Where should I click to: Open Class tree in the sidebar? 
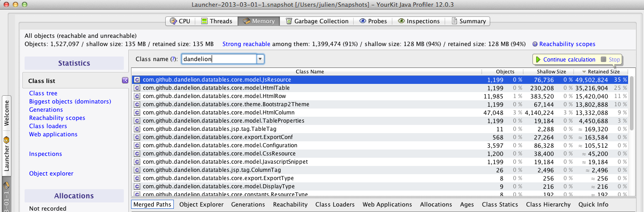click(43, 93)
